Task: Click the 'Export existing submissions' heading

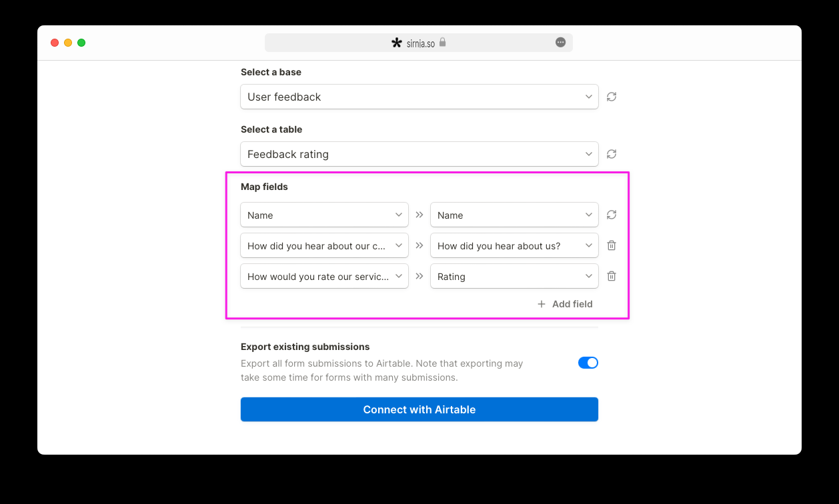Action: click(x=305, y=347)
